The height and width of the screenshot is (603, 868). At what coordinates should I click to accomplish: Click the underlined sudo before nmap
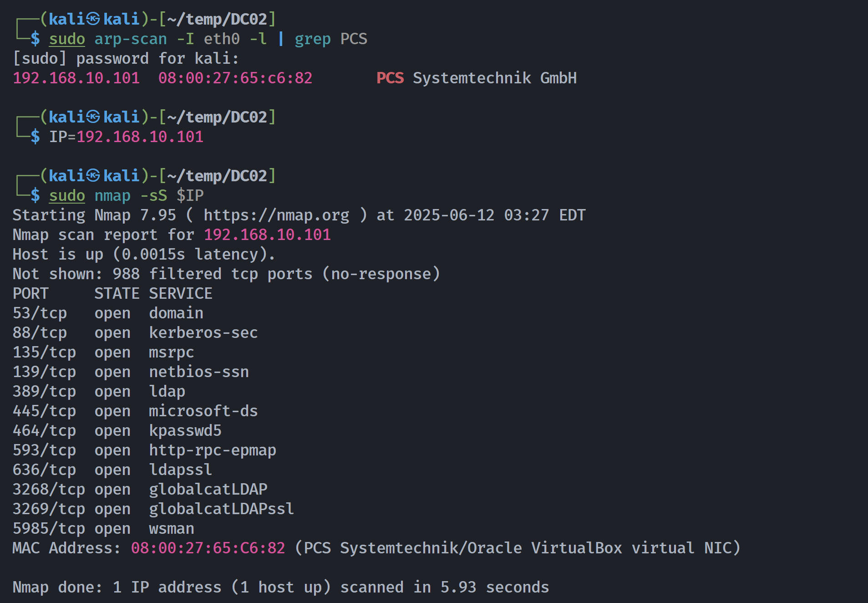[67, 195]
